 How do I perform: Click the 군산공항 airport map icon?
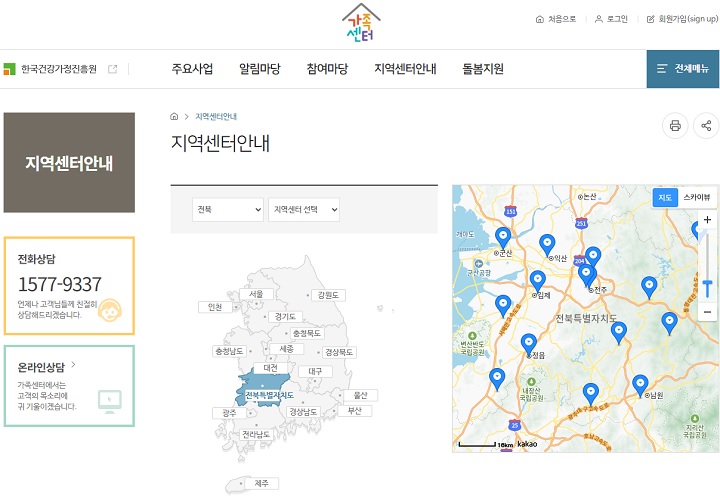tap(478, 264)
